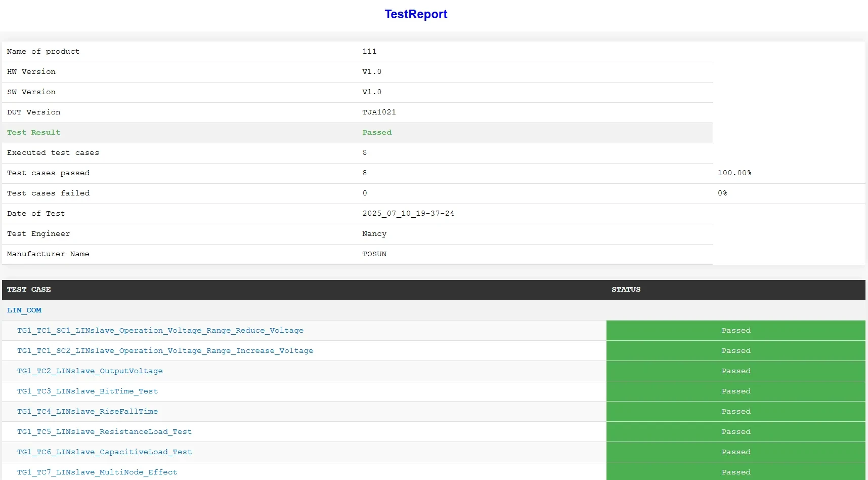Open the LIN_COM test group link
The width and height of the screenshot is (868, 480).
pyautogui.click(x=24, y=310)
